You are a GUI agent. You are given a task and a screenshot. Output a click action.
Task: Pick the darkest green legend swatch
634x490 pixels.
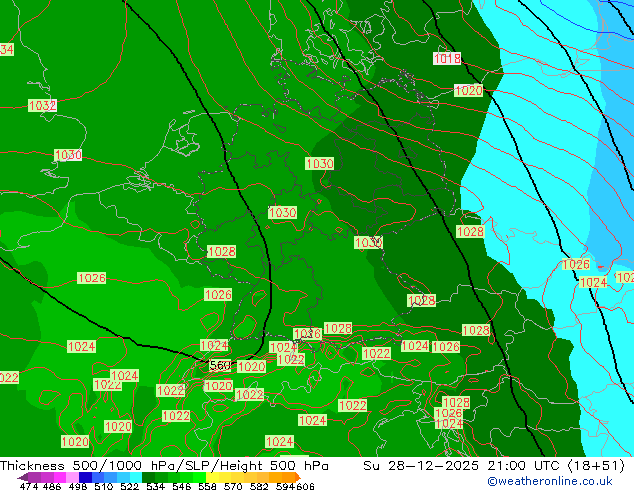pyautogui.click(x=148, y=477)
